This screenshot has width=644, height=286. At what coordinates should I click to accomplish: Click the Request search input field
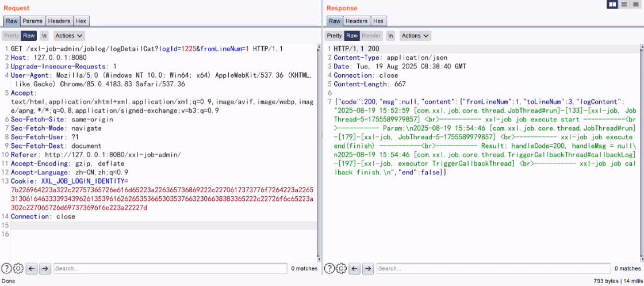coord(170,268)
